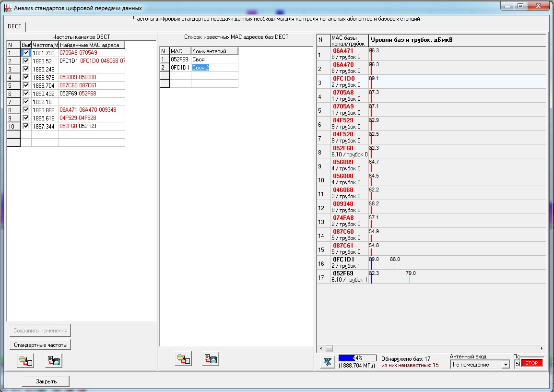
Task: Click 'из них неизвестных: 15' status text
Action: pos(410,365)
